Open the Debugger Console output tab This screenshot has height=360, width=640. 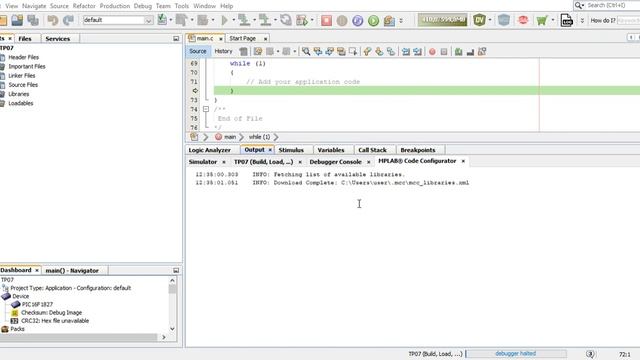(335, 162)
